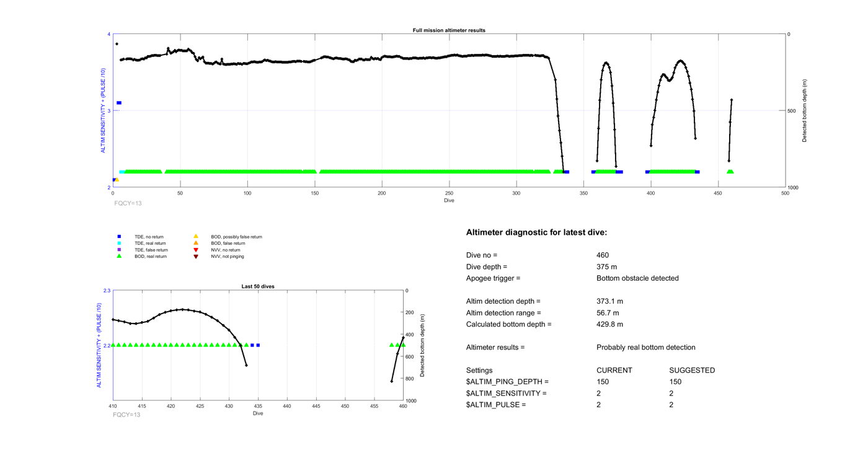Click the 'TDE, no return' legend label
The image size is (868, 450).
tap(149, 237)
